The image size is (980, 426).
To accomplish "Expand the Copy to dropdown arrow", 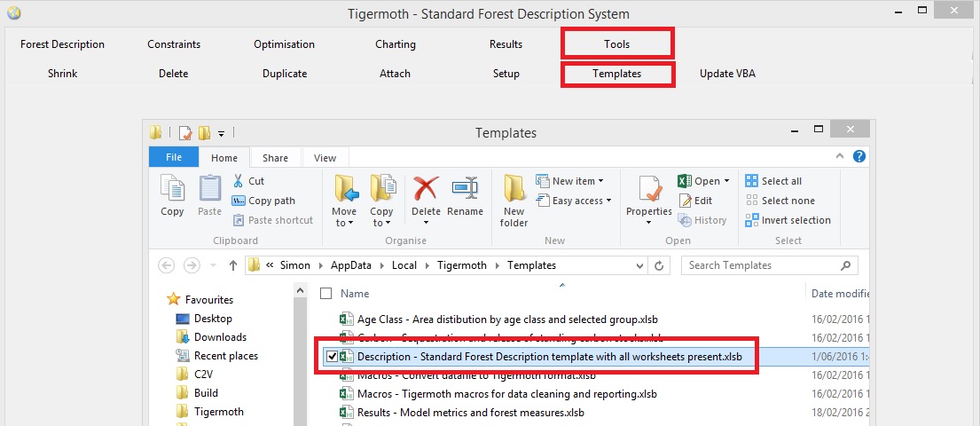I will point(387,224).
